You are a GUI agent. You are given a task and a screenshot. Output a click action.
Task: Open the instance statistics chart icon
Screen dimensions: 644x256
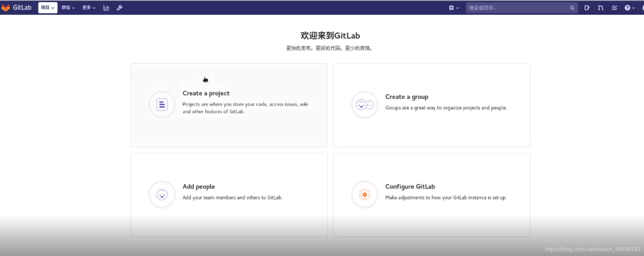click(x=106, y=7)
